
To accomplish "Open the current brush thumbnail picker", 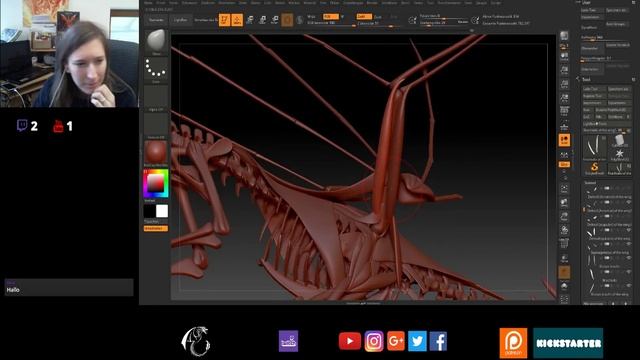I will 156,41.
